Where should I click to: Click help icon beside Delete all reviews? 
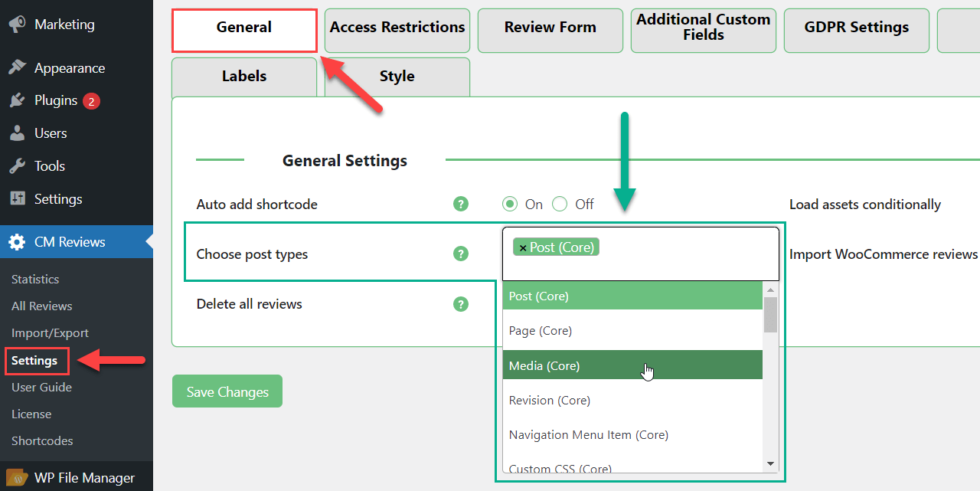point(460,304)
